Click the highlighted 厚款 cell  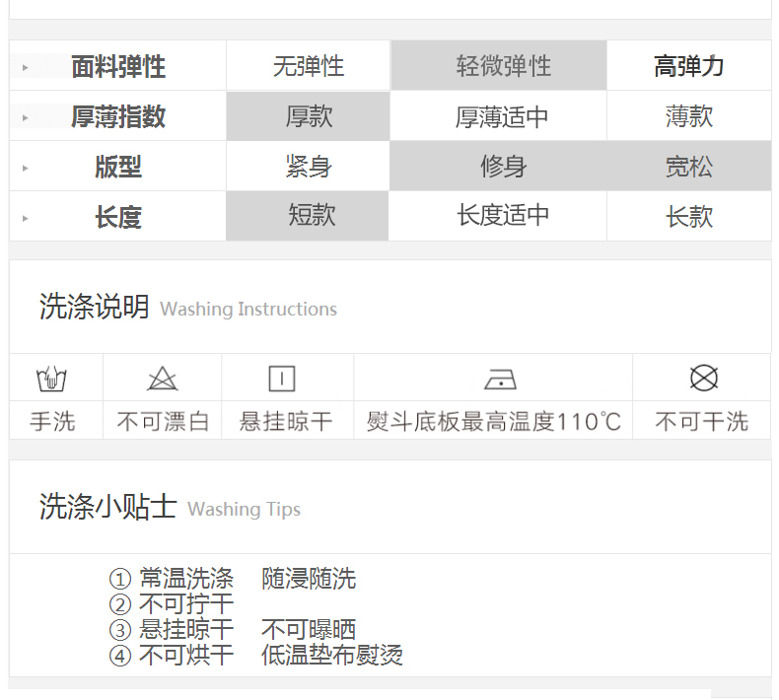point(308,116)
